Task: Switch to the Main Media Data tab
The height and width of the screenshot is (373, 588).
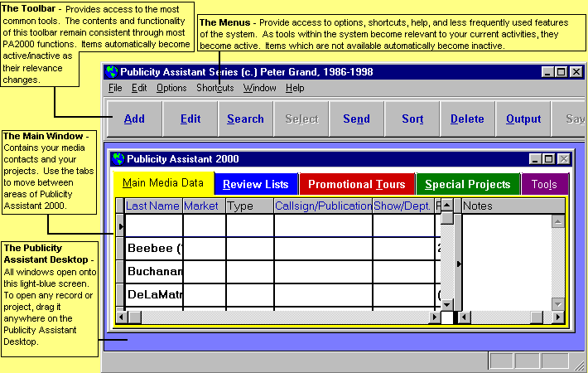Action: click(163, 183)
